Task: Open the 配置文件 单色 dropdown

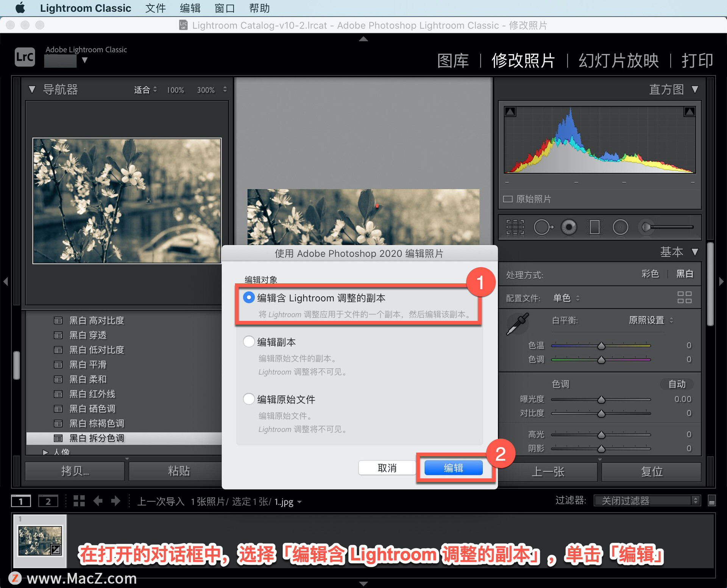Action: pyautogui.click(x=566, y=298)
